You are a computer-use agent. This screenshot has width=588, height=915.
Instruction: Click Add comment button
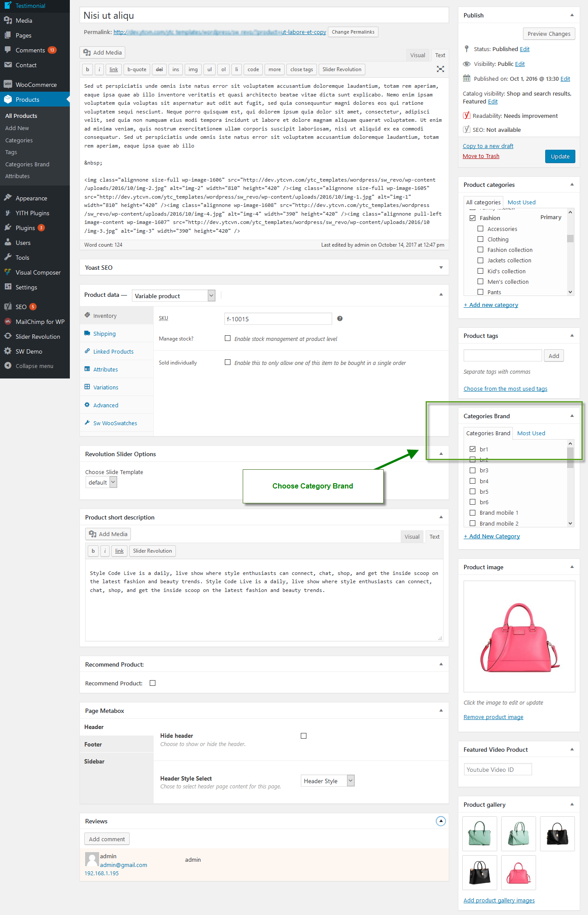[107, 839]
